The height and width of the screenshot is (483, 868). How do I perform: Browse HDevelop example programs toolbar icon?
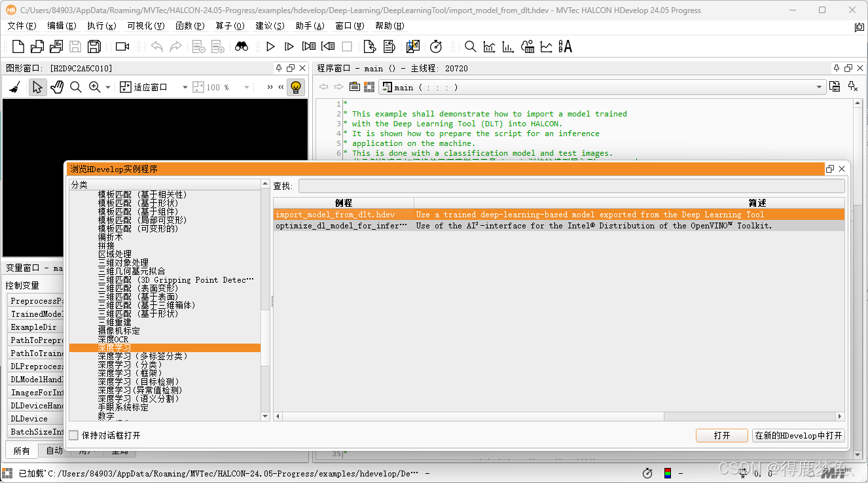tap(56, 46)
